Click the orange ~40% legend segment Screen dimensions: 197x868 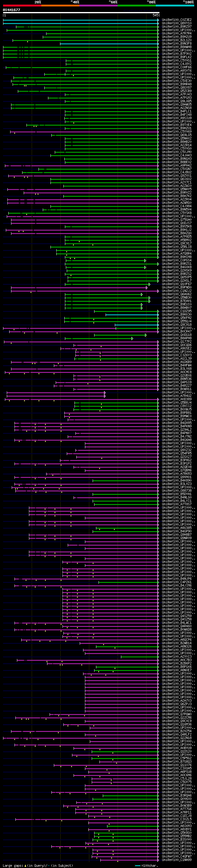[x=60, y=6]
